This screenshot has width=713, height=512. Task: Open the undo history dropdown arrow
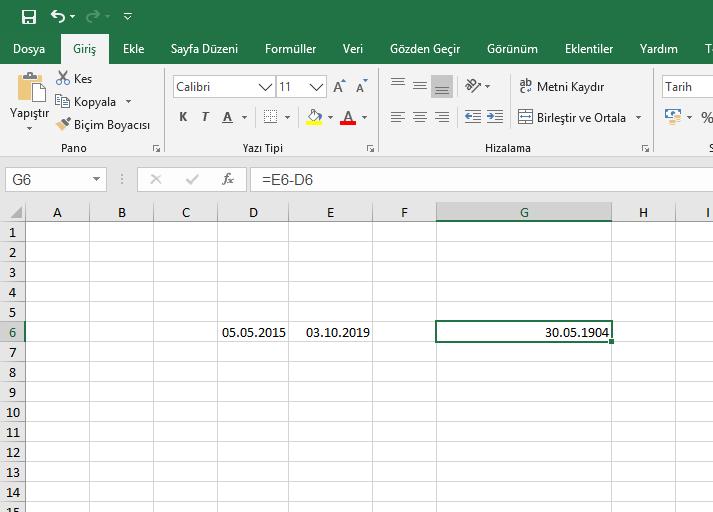point(73,17)
